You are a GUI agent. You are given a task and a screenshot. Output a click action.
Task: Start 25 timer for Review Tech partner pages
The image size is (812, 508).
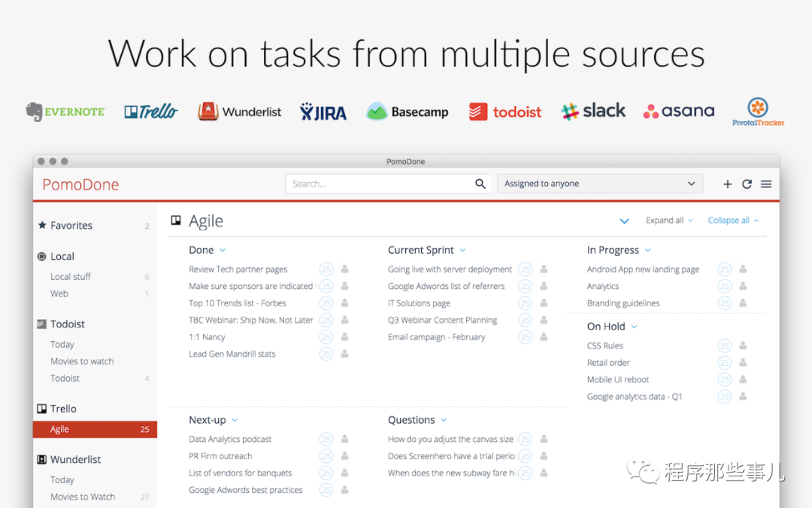click(326, 269)
